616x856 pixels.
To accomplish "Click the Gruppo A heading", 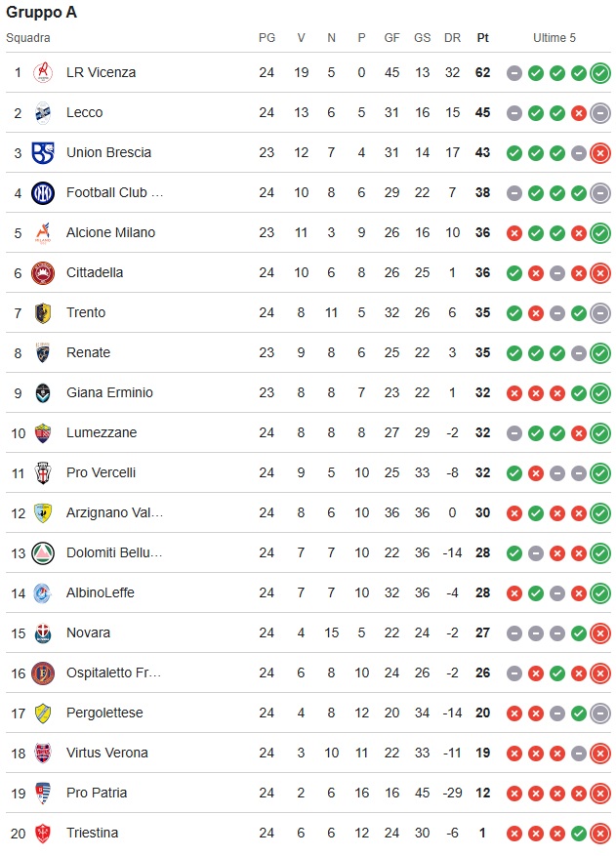I will click(x=41, y=13).
